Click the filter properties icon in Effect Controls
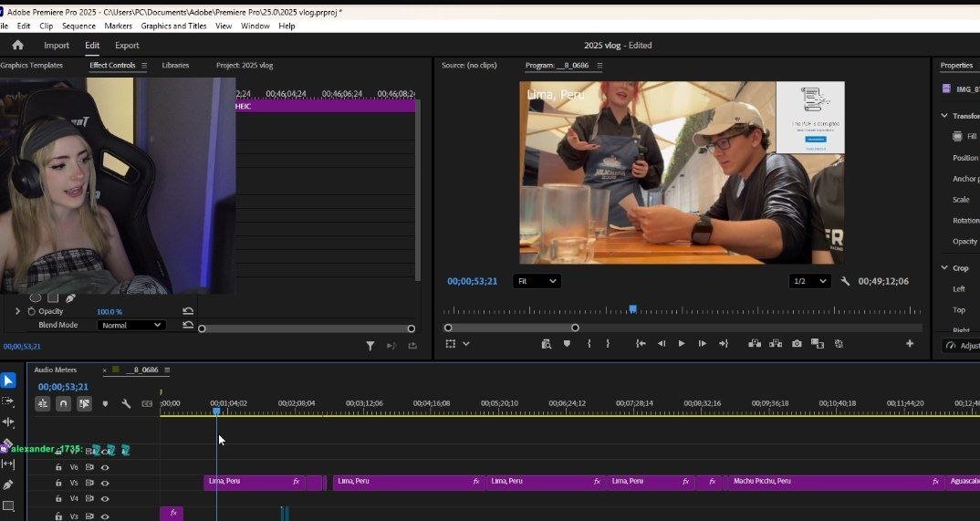 370,346
